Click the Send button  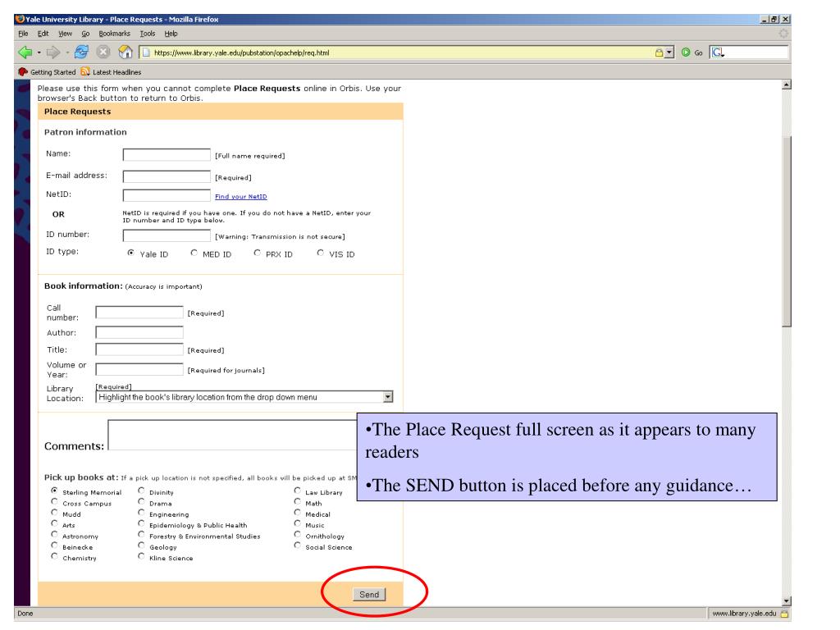367,594
